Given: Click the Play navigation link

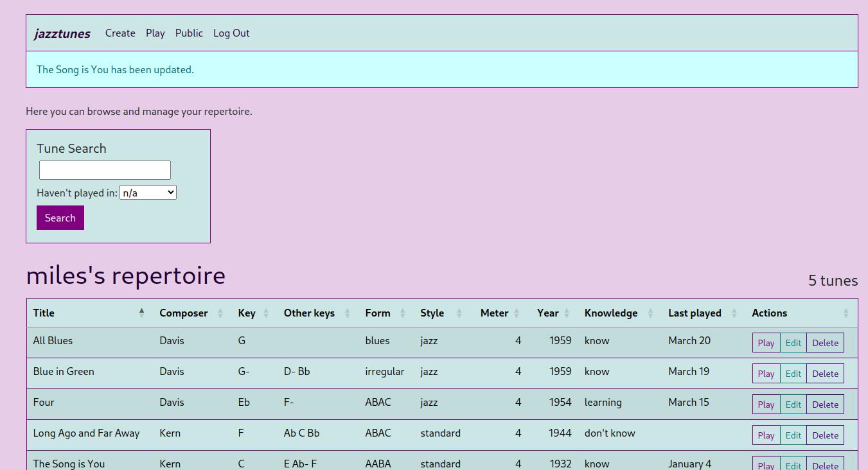Looking at the screenshot, I should point(155,33).
